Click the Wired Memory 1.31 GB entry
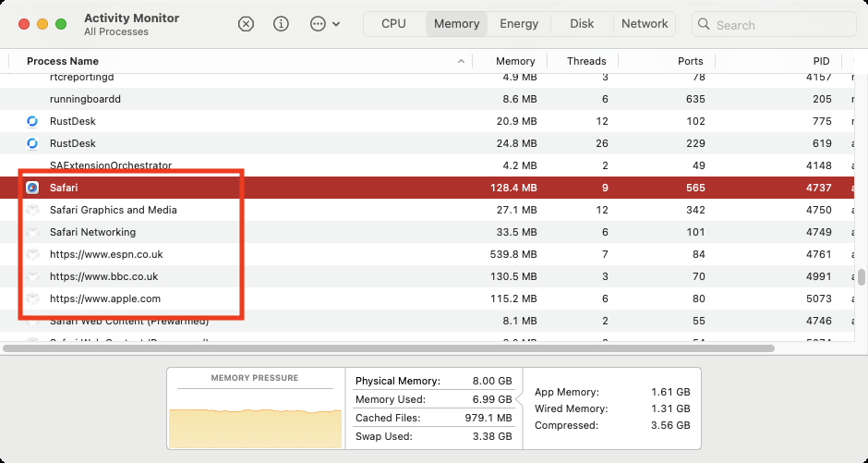This screenshot has width=868, height=463. point(612,408)
